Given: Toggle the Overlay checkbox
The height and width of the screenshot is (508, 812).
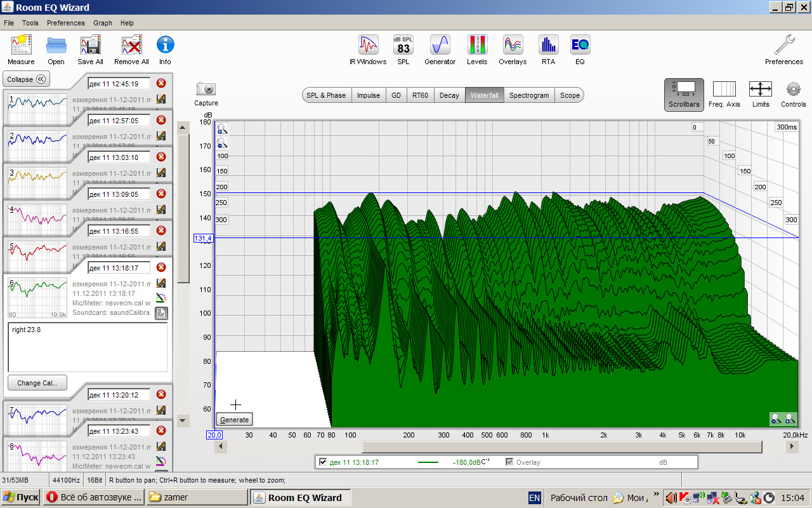Looking at the screenshot, I should pyautogui.click(x=509, y=462).
